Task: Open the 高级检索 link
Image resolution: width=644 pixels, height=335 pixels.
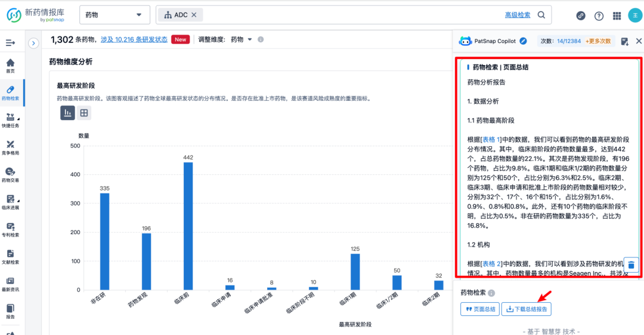Action: point(518,15)
